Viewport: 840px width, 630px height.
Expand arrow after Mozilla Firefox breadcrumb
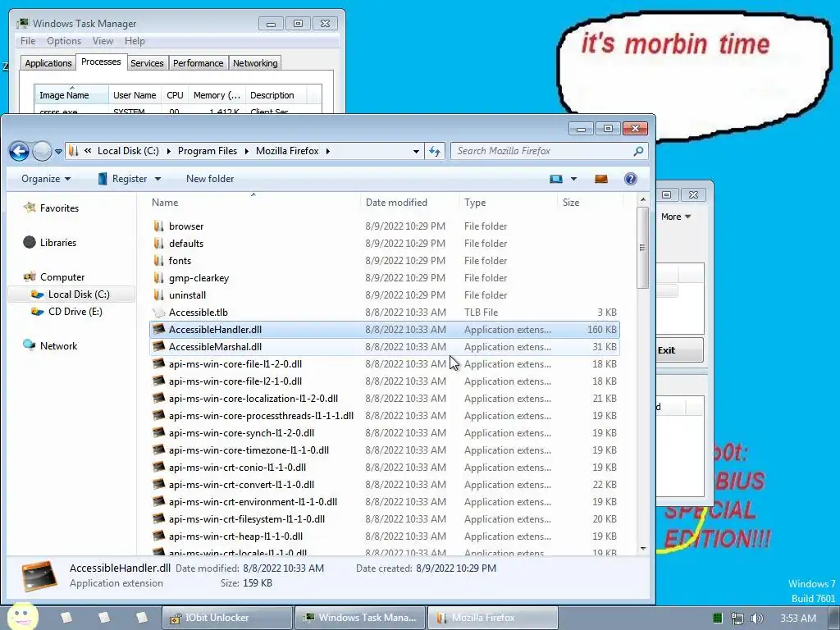[x=328, y=151]
